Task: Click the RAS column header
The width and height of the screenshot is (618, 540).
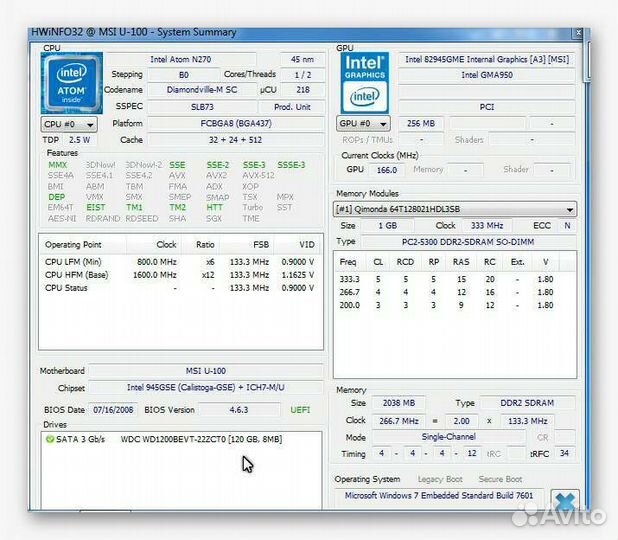Action: [x=461, y=262]
